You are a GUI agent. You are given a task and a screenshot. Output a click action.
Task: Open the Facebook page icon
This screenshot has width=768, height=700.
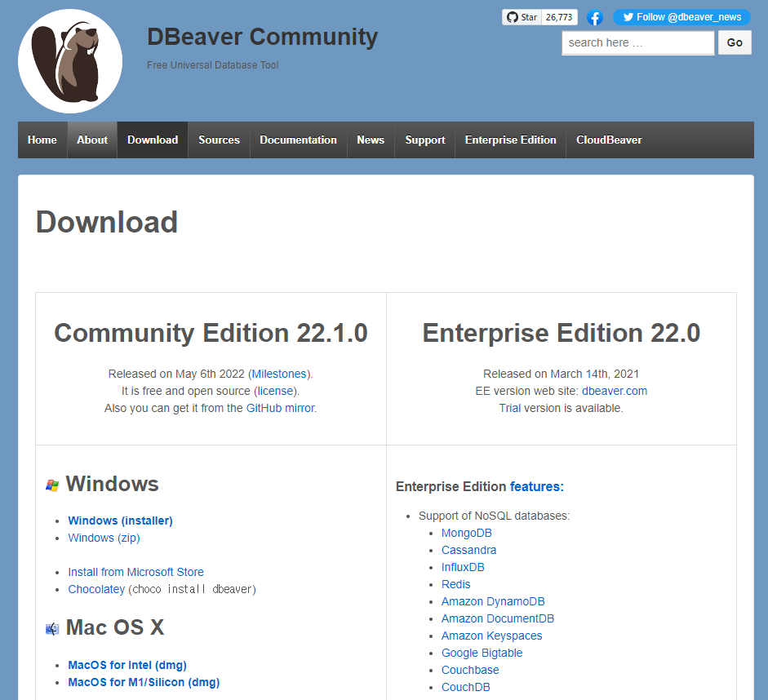595,18
